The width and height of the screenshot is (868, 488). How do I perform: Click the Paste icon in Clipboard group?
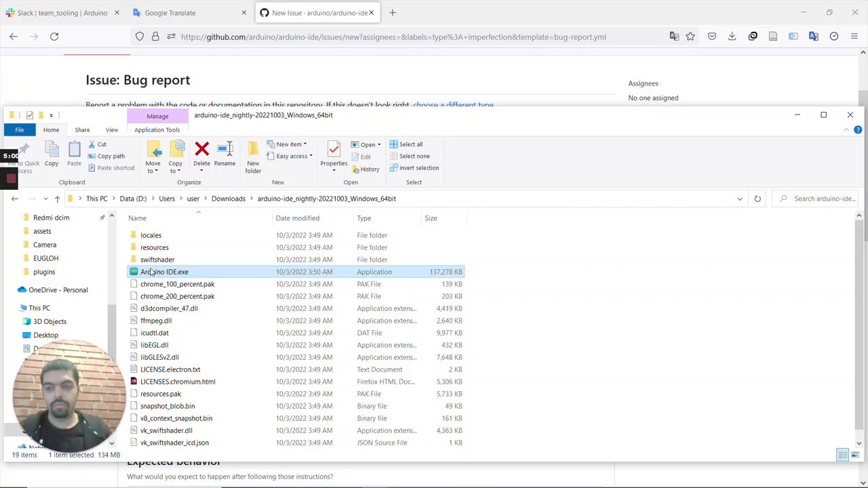[x=74, y=155]
